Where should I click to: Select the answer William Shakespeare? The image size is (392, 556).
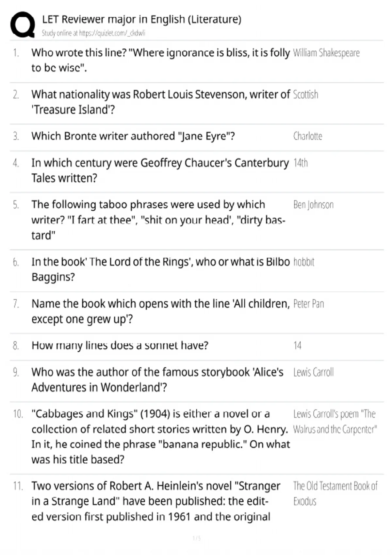click(x=326, y=53)
